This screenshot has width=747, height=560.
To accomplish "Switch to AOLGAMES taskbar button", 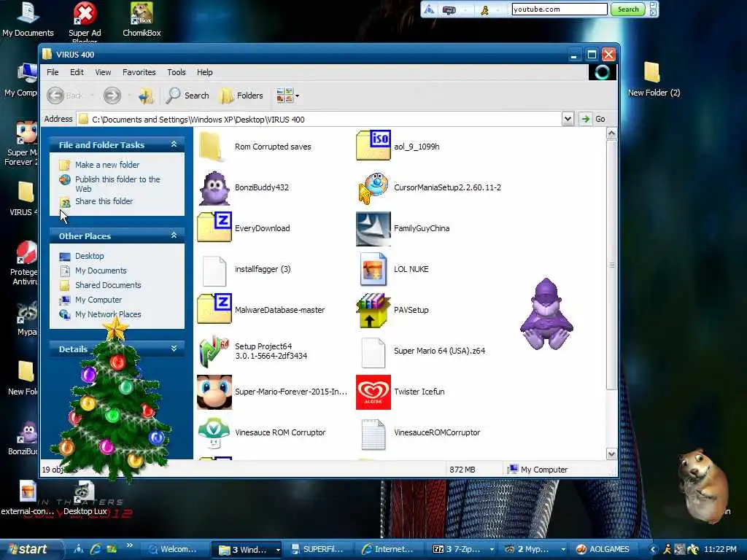I will click(x=603, y=550).
